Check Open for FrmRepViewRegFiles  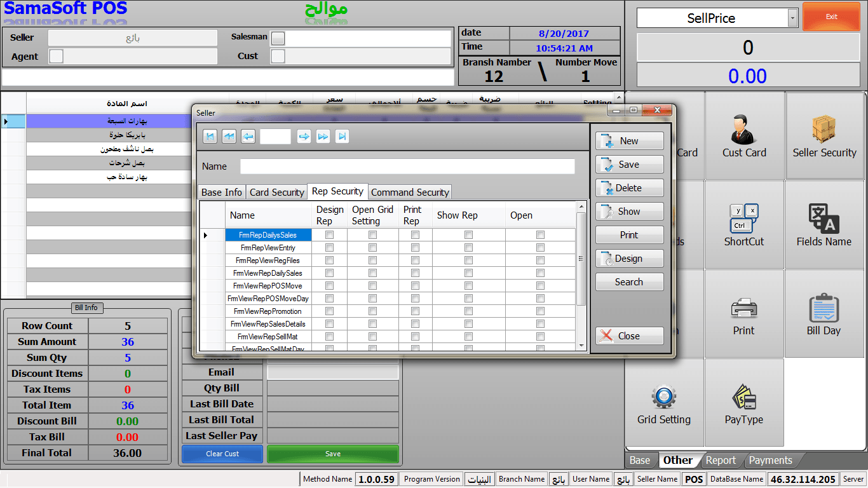click(x=540, y=261)
